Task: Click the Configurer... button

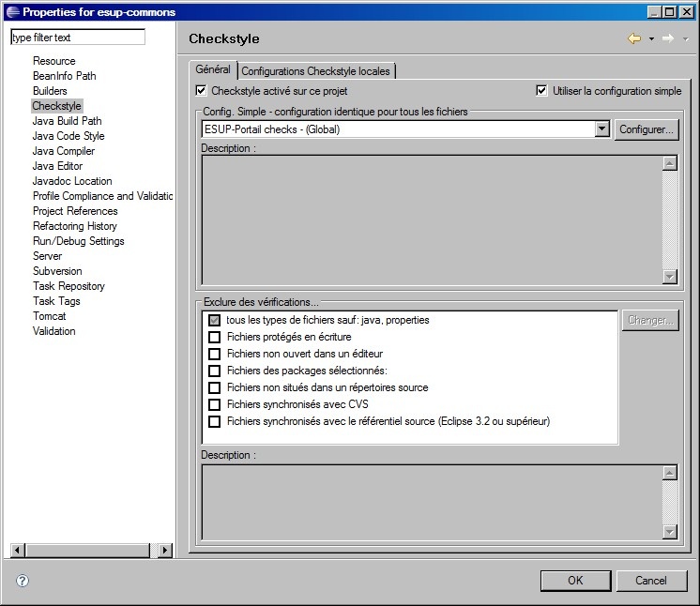Action: click(647, 129)
